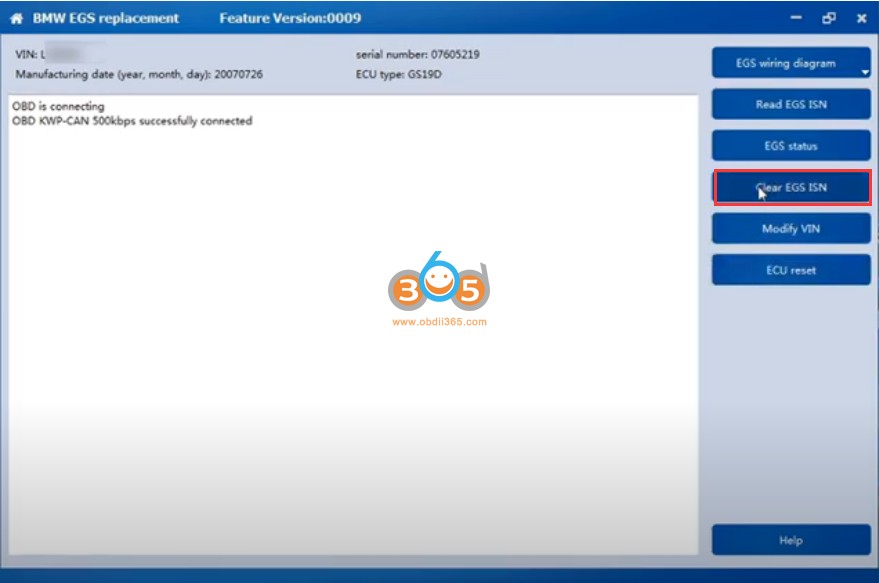Click the Feature Version:0009 title text
Viewport: 879px width, 583px height.
point(290,18)
